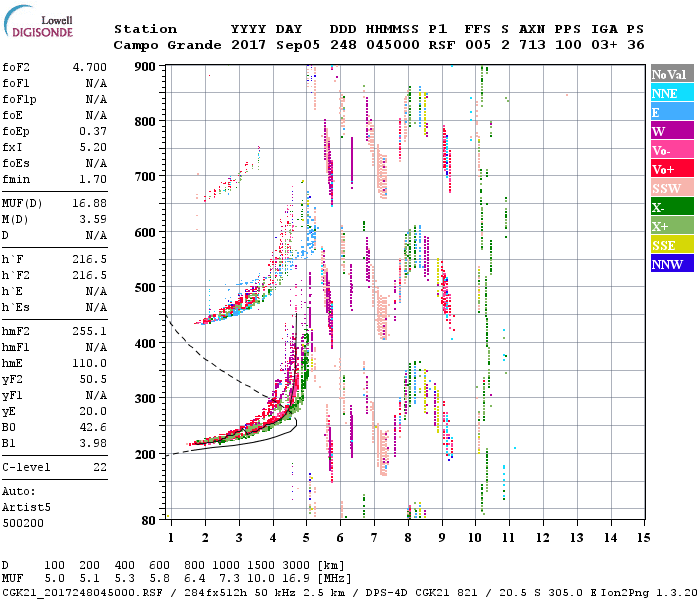
Task: Click the B0 value 42.6
Action: [93, 428]
